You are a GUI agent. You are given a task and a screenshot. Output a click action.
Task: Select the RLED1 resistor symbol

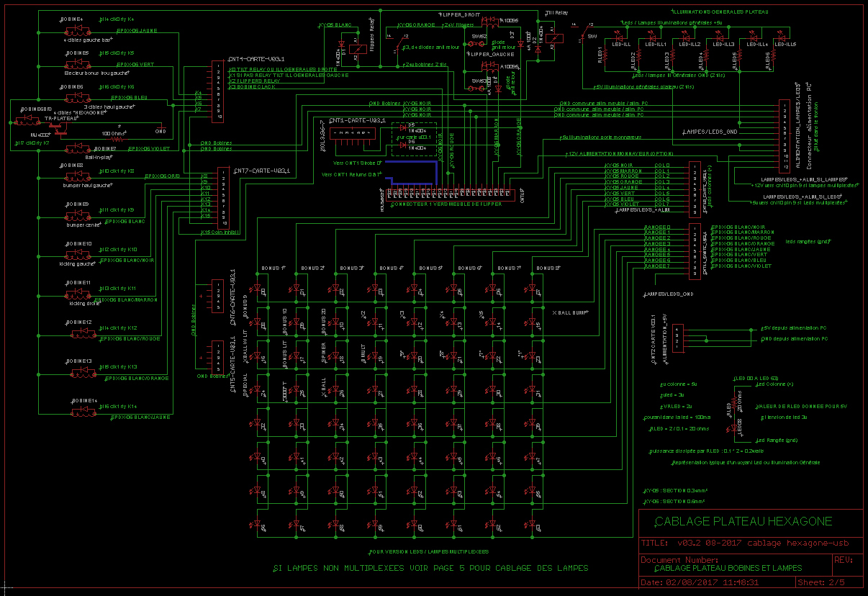pyautogui.click(x=605, y=56)
